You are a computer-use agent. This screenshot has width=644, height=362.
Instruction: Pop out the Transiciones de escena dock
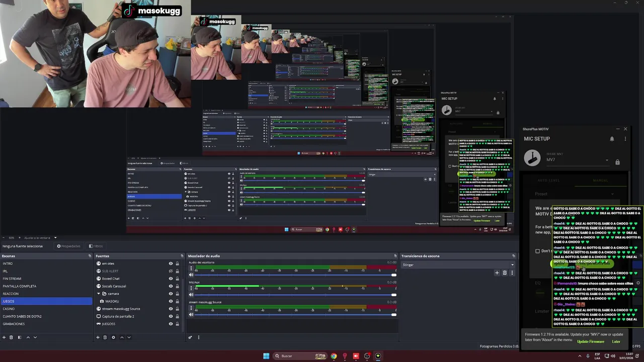513,256
